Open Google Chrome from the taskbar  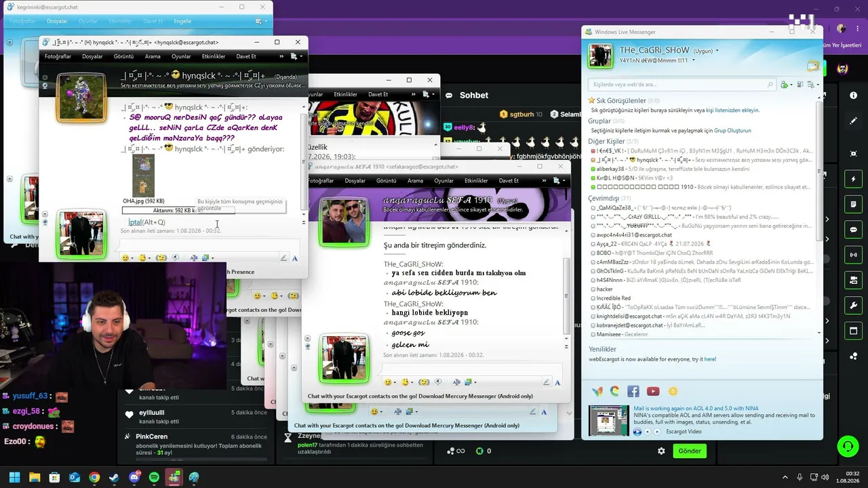tap(94, 477)
